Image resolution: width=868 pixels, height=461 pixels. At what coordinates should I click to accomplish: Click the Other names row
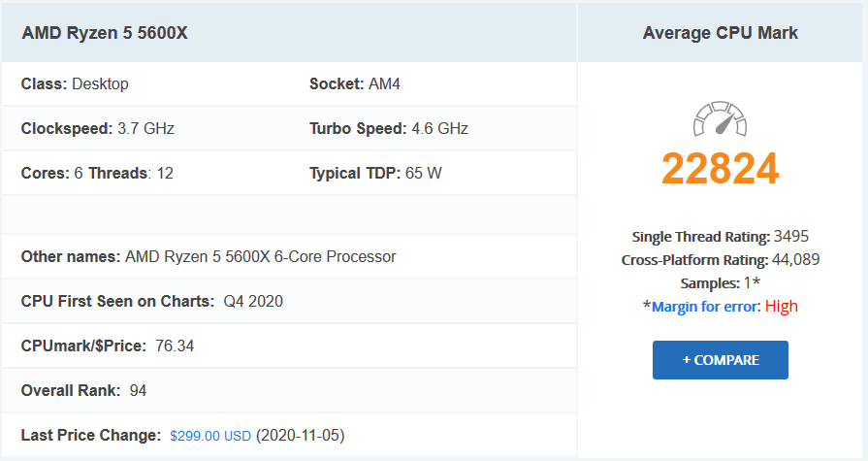pos(209,257)
